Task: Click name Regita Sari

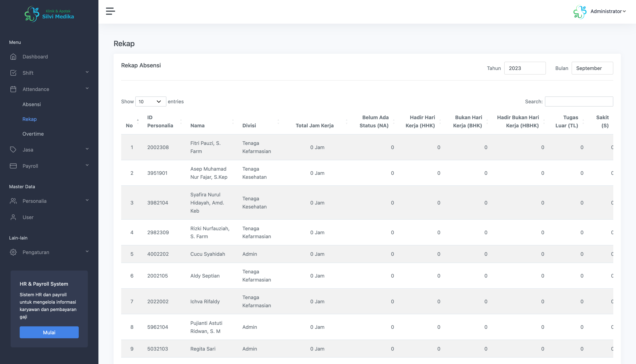Action: pos(203,349)
